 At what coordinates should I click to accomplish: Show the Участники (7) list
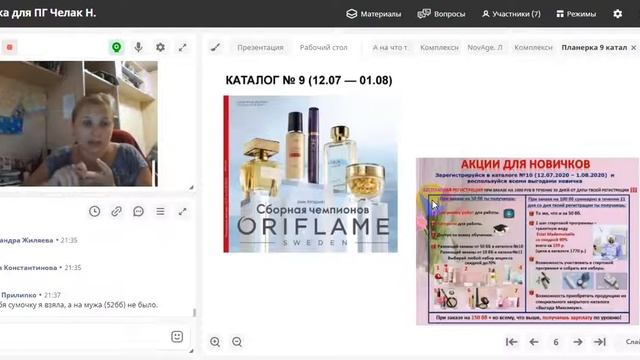(511, 14)
